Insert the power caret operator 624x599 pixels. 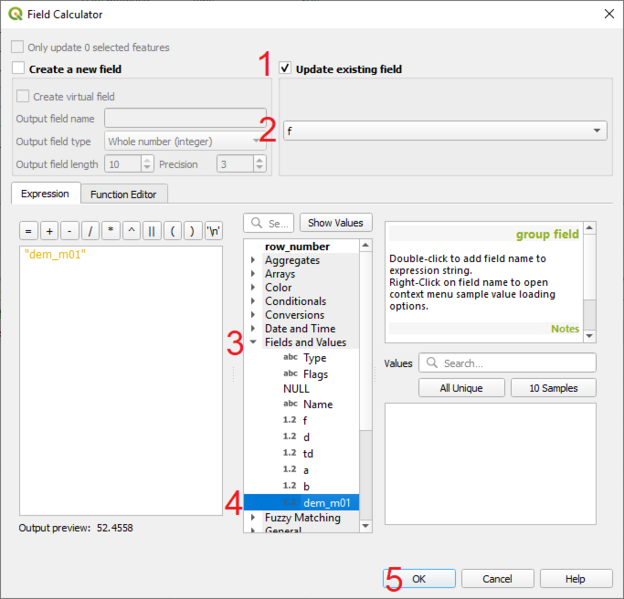click(131, 231)
